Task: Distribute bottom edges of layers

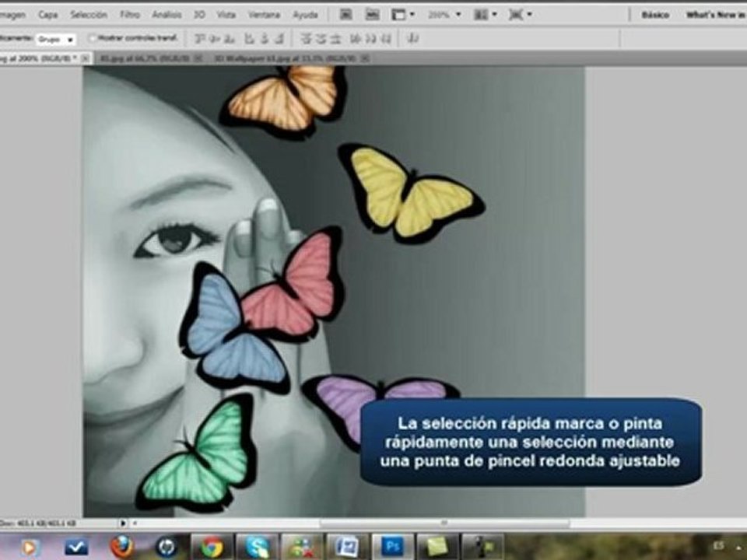Action: point(335,39)
